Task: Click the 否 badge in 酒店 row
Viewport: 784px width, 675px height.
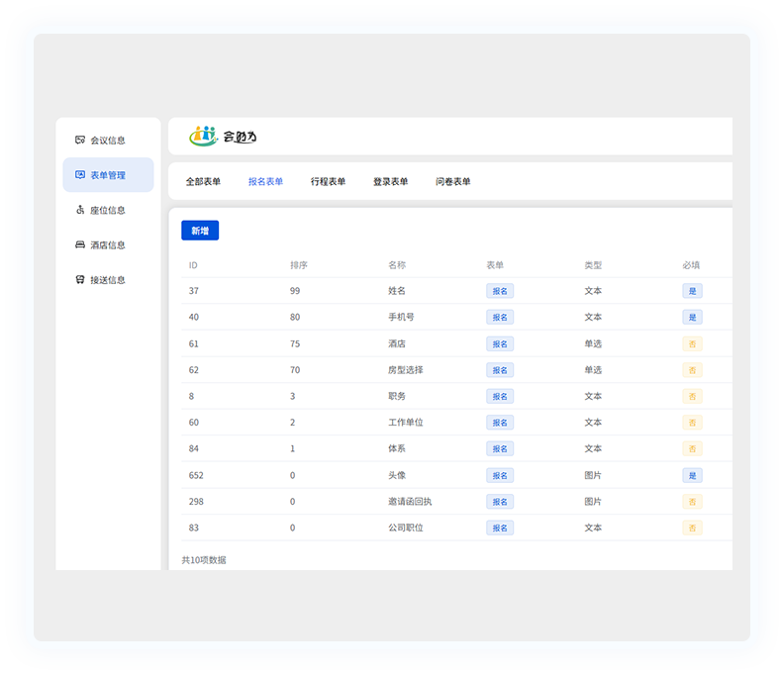Action: pyautogui.click(x=693, y=344)
